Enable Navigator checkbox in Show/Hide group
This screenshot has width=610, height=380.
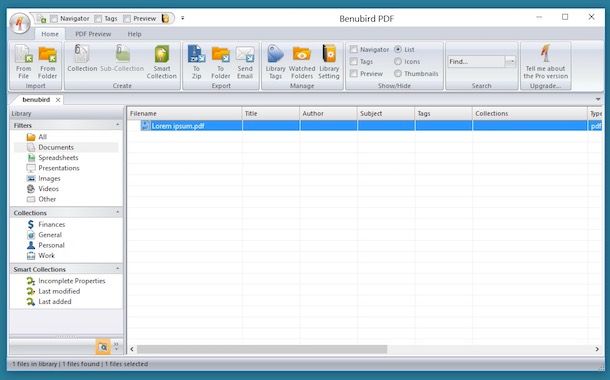tap(354, 49)
